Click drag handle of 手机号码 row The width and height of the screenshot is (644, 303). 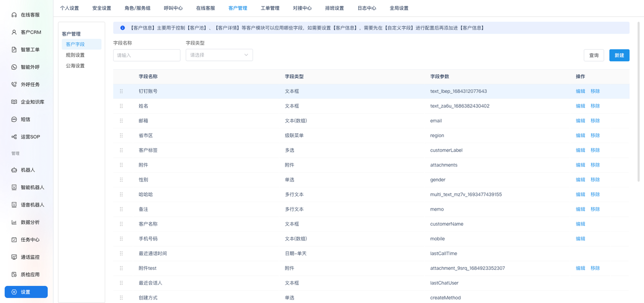click(x=121, y=239)
